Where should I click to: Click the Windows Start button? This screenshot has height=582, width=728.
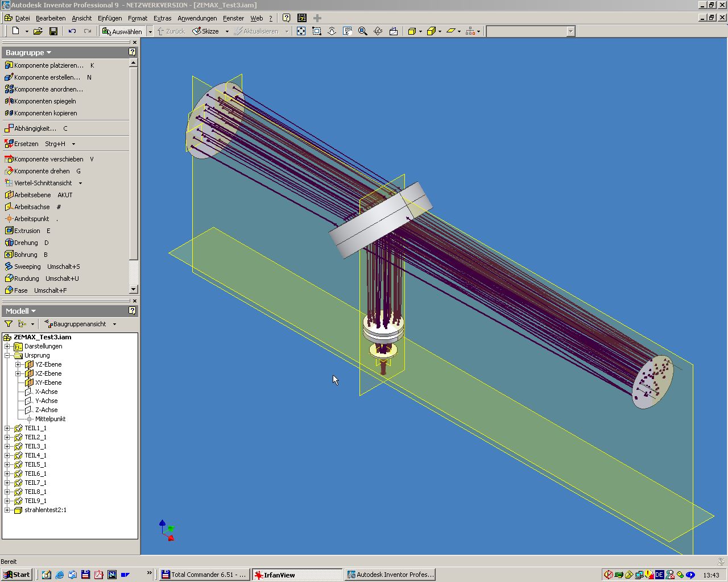click(x=17, y=575)
